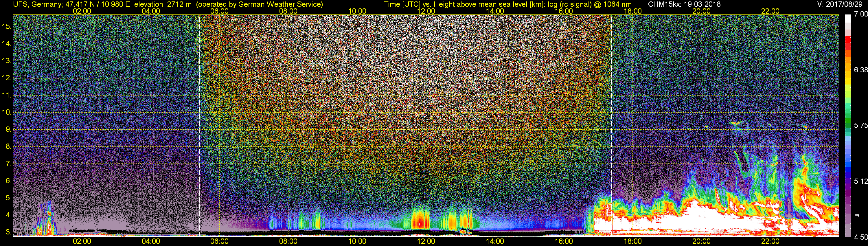Click the '3.' km height axis label
The height and width of the screenshot is (246, 868).
(x=8, y=232)
